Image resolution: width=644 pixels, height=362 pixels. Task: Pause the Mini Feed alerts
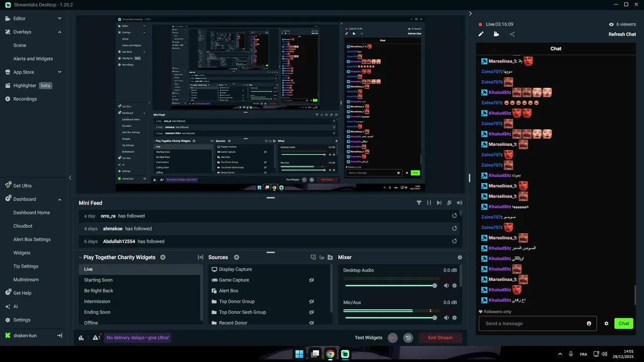[429, 203]
